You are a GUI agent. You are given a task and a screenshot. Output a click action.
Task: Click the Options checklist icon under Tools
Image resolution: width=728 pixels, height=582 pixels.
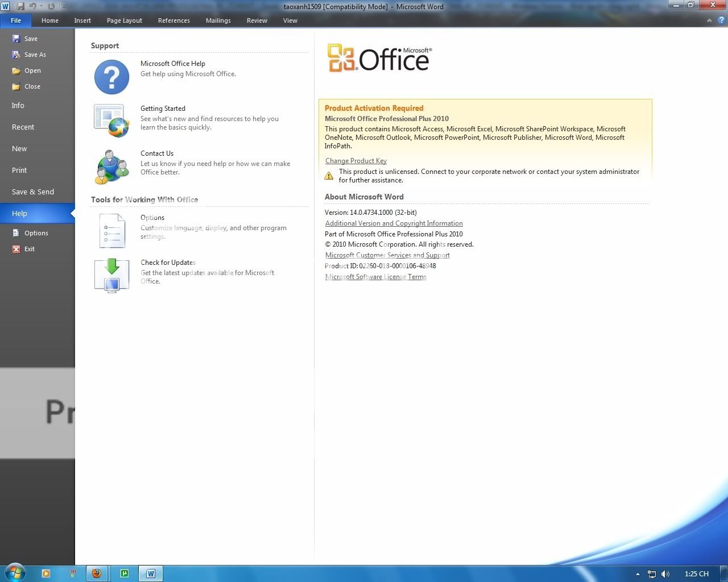coord(111,231)
